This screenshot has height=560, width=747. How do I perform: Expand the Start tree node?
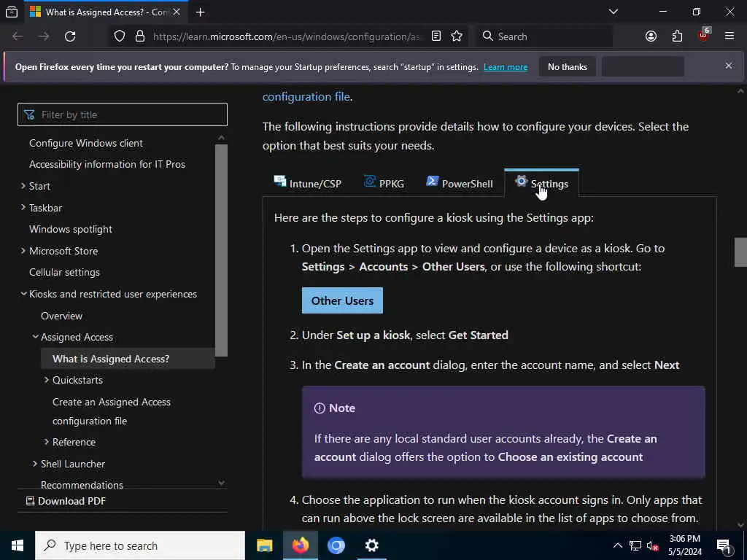click(23, 186)
